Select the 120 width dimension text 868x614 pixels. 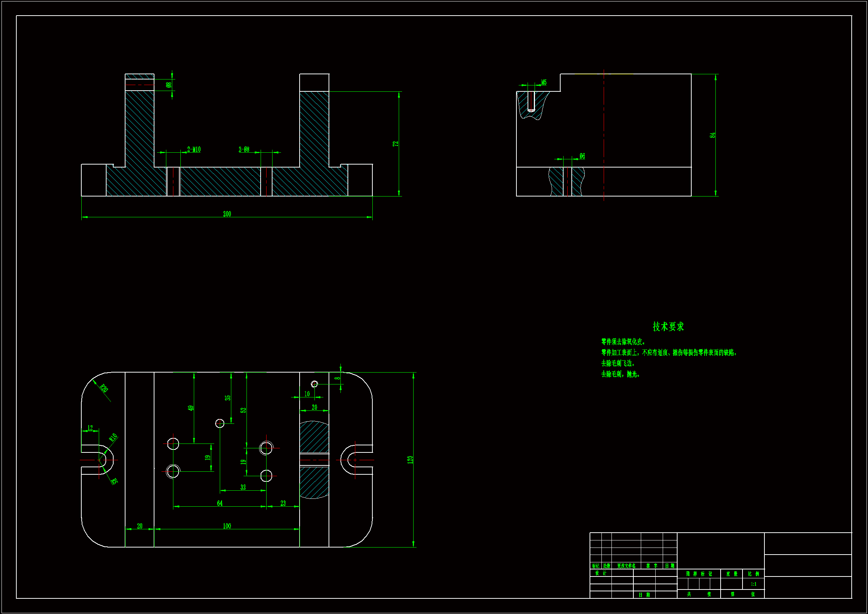coord(410,459)
